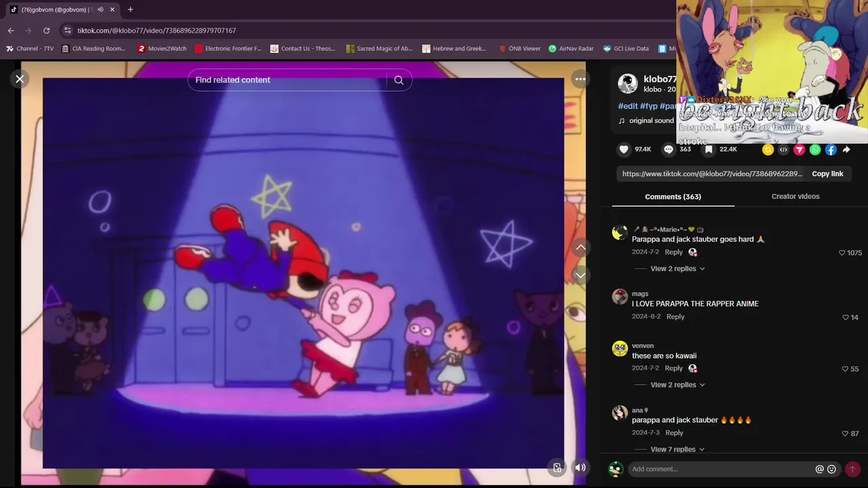
Task: Go to previous video with up arrow
Action: tap(580, 248)
